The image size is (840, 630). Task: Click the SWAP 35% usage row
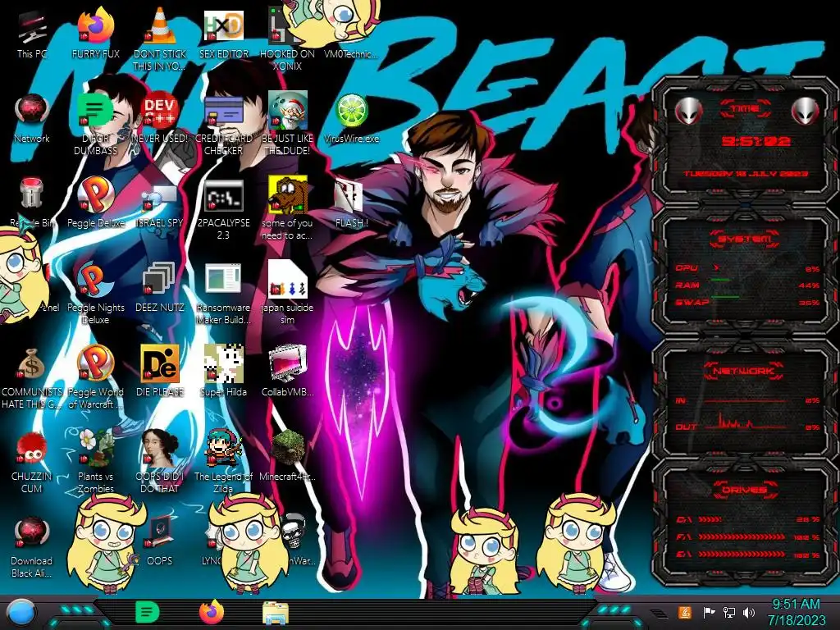pos(748,302)
